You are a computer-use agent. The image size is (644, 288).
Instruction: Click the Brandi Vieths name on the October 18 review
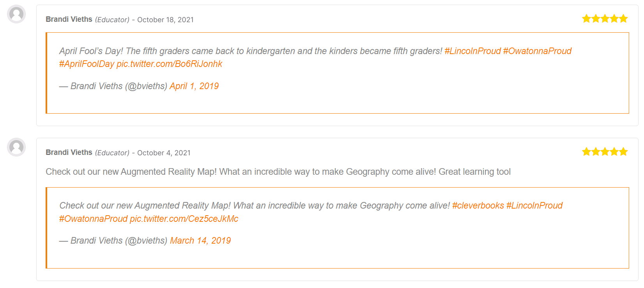[x=69, y=19]
